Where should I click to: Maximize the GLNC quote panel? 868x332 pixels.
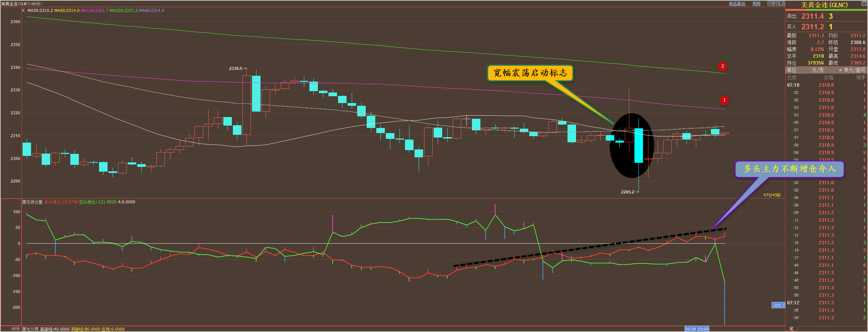coord(864,3)
